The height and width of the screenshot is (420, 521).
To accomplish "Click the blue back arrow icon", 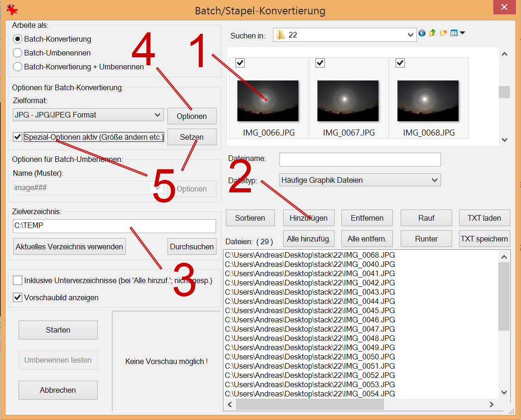I will tap(422, 33).
